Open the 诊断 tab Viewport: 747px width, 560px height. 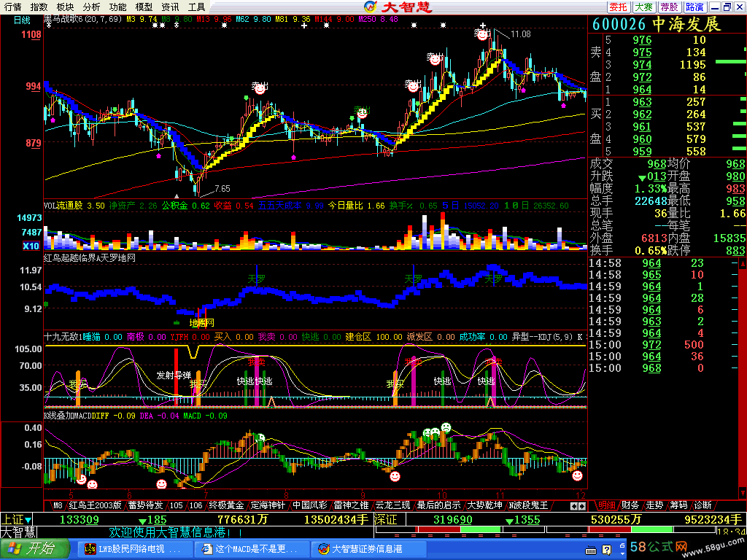(703, 505)
